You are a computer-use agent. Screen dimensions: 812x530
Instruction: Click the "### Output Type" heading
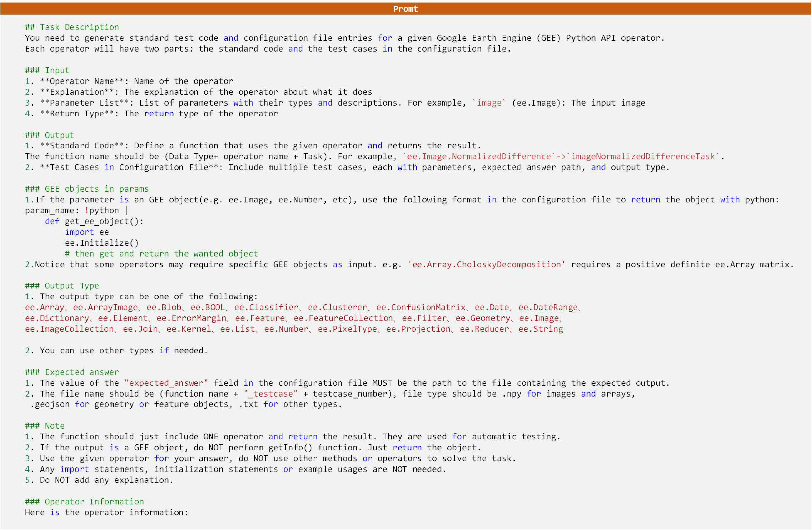[x=62, y=286]
